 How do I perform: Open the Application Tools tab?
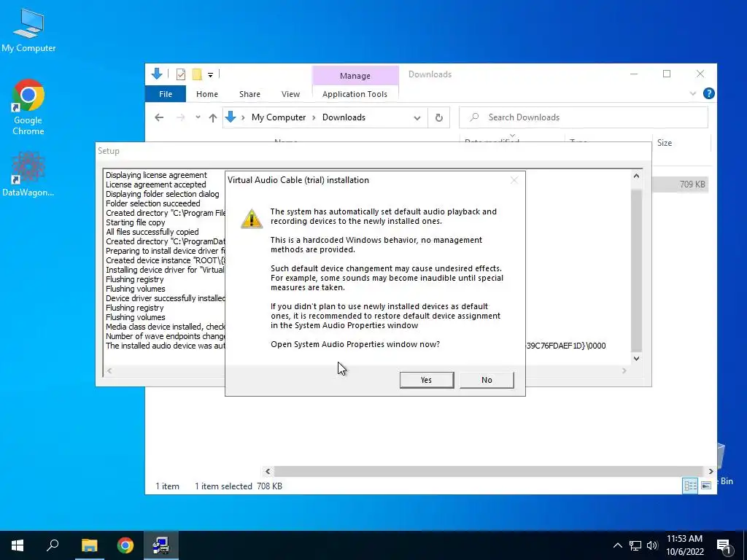click(355, 94)
